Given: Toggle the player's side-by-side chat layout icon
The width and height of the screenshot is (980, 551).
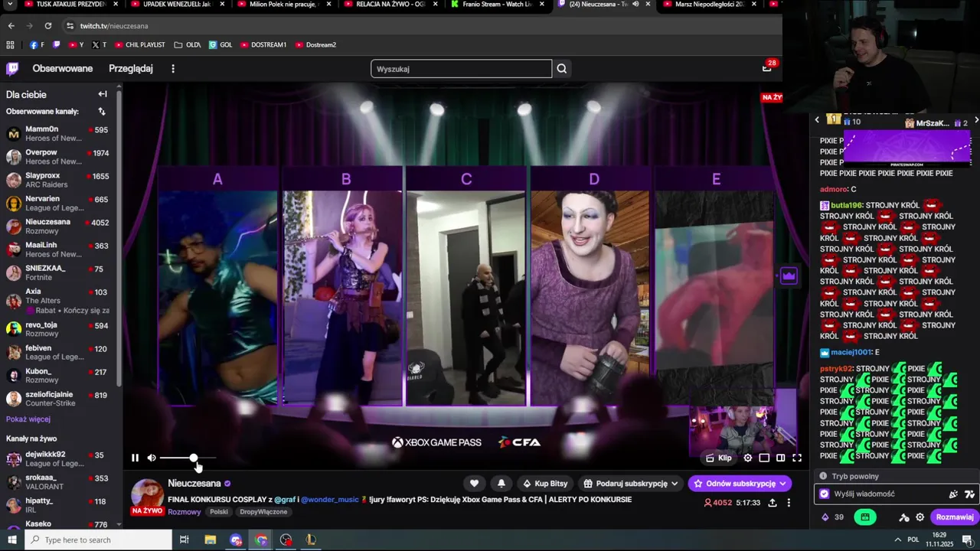Looking at the screenshot, I should click(780, 458).
